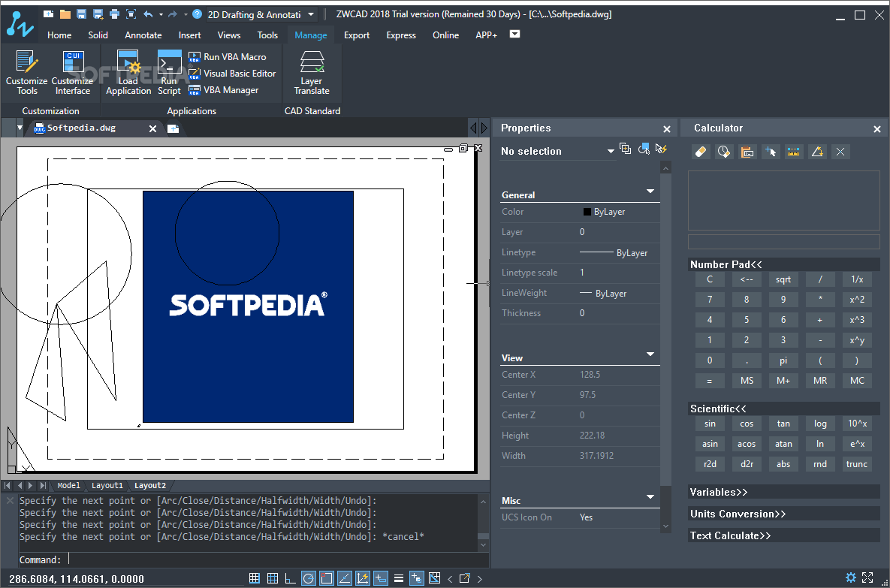
Task: Open Visual Basic Editor
Action: (x=232, y=73)
